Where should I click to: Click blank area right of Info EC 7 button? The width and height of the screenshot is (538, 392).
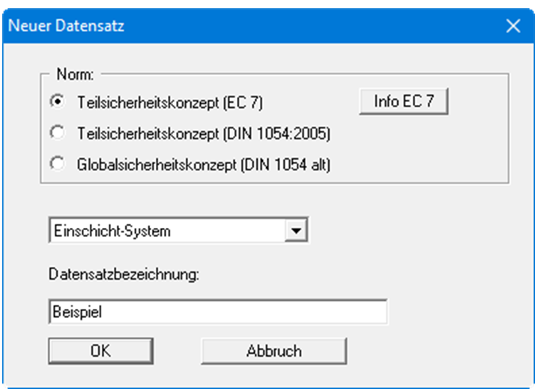pyautogui.click(x=480, y=101)
